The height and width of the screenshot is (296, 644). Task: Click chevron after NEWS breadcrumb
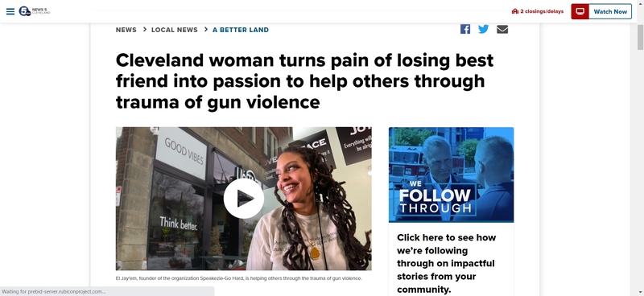(145, 30)
